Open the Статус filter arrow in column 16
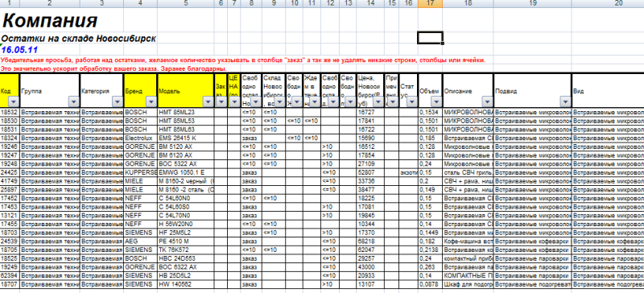Image resolution: width=644 pixels, height=293 pixels. (412, 101)
